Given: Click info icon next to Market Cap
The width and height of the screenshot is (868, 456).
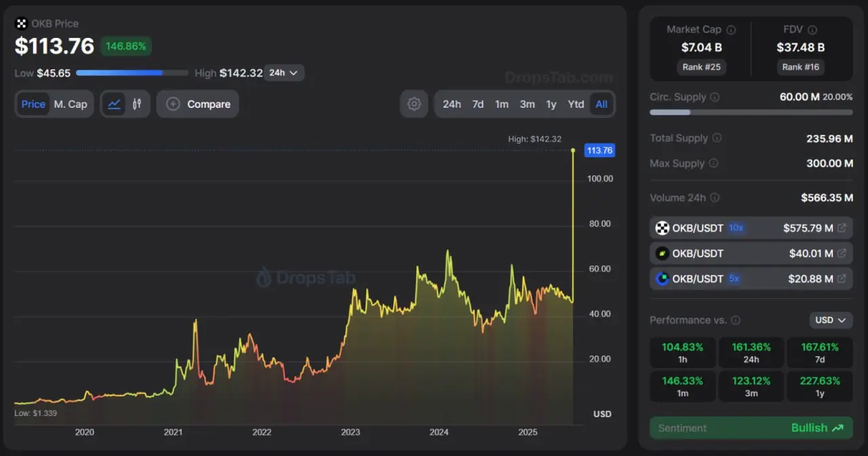Looking at the screenshot, I should click(731, 30).
